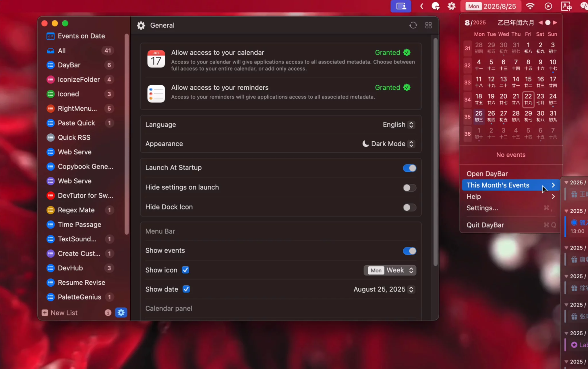Viewport: 588px width, 369px height.
Task: Click the 8/2025 month label
Action: tap(475, 22)
